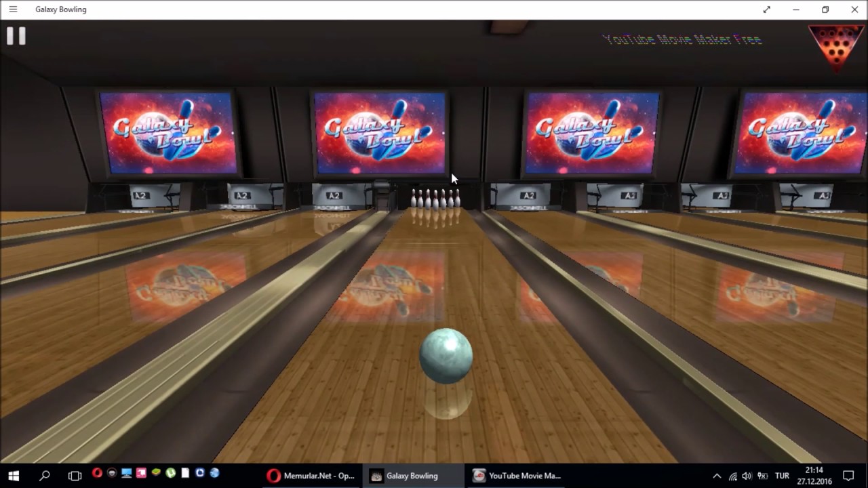Show hidden system tray icons
Viewport: 868px width, 488px height.
click(717, 476)
